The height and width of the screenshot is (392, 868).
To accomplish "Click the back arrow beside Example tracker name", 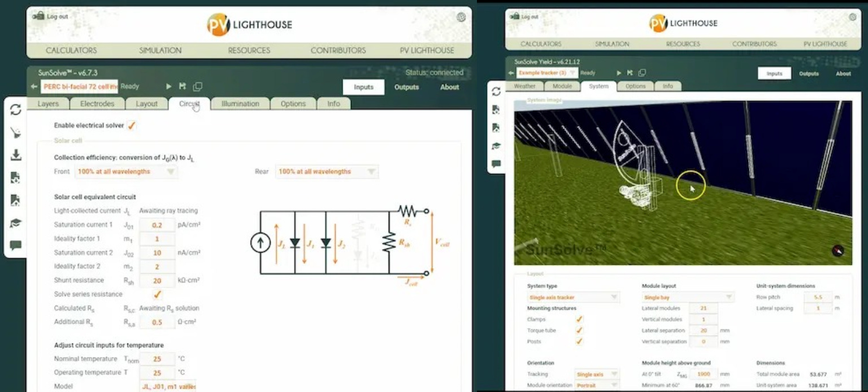I will (x=511, y=73).
